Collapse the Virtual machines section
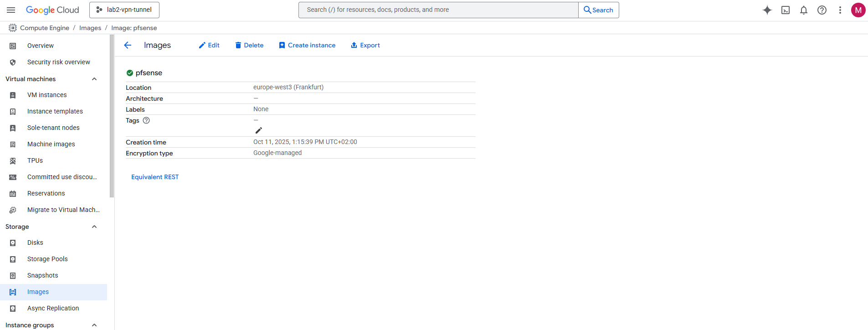This screenshot has height=330, width=868. [94, 79]
